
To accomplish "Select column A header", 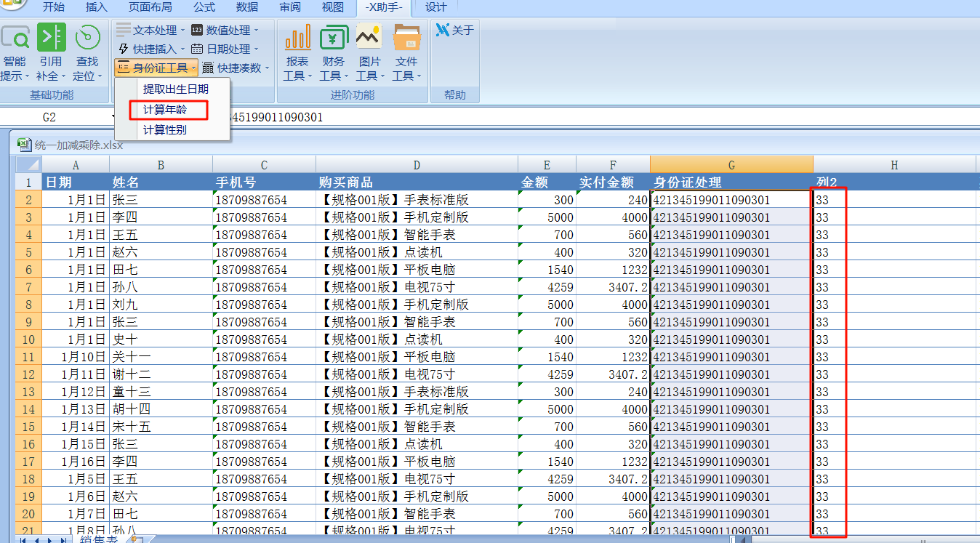I will pyautogui.click(x=76, y=165).
